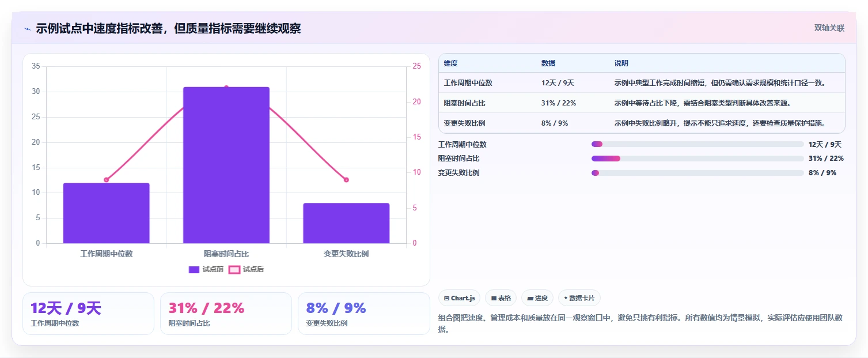Viewport: 868px width, 358px height.
Task: Click the pink line point above 阻塞时间占比
Action: tap(226, 88)
